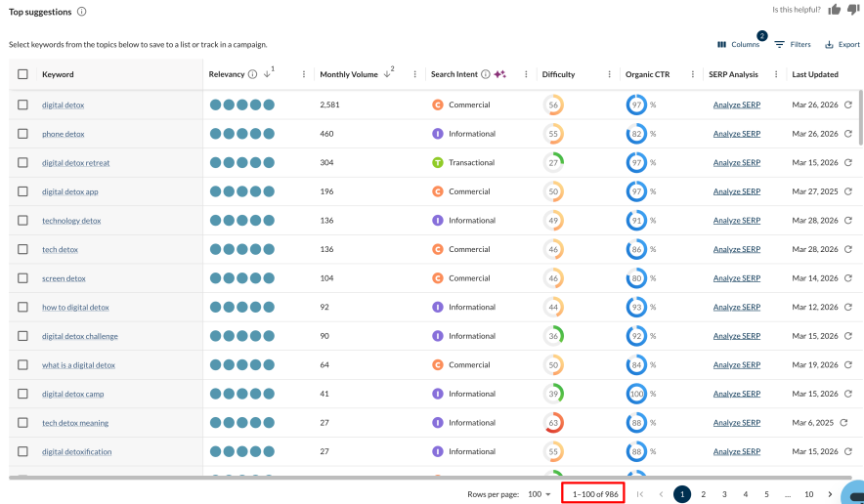Click the horizontal table scrollbar

tap(430, 478)
